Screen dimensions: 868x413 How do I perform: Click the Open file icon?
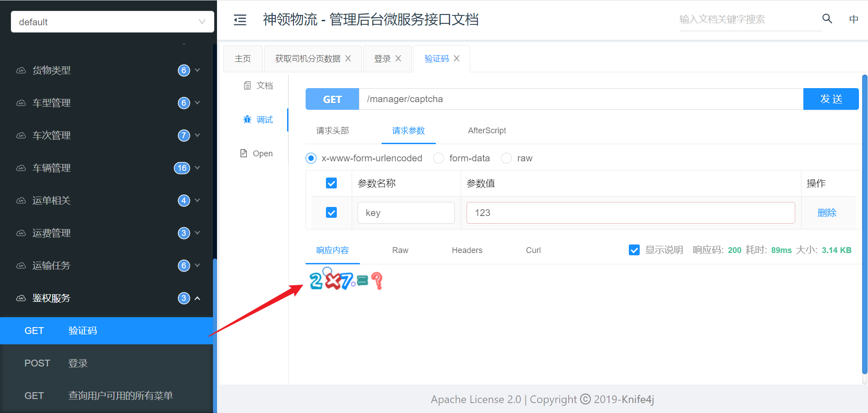[x=244, y=154]
